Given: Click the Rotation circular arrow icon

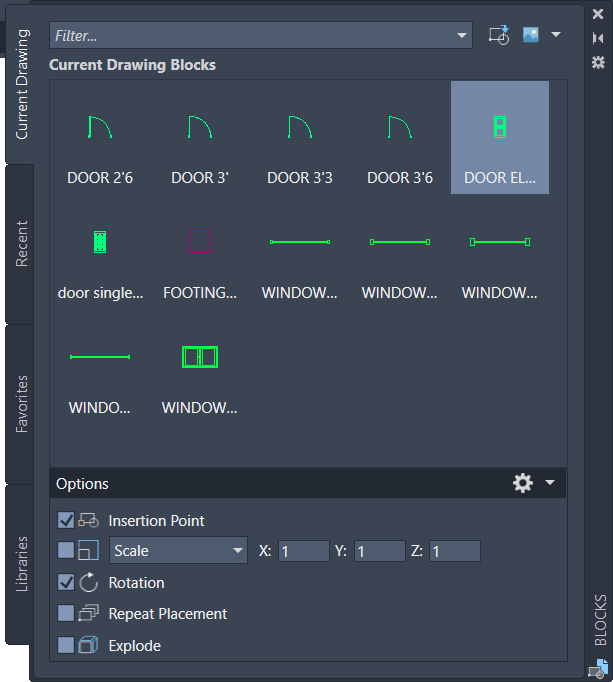Looking at the screenshot, I should 88,582.
